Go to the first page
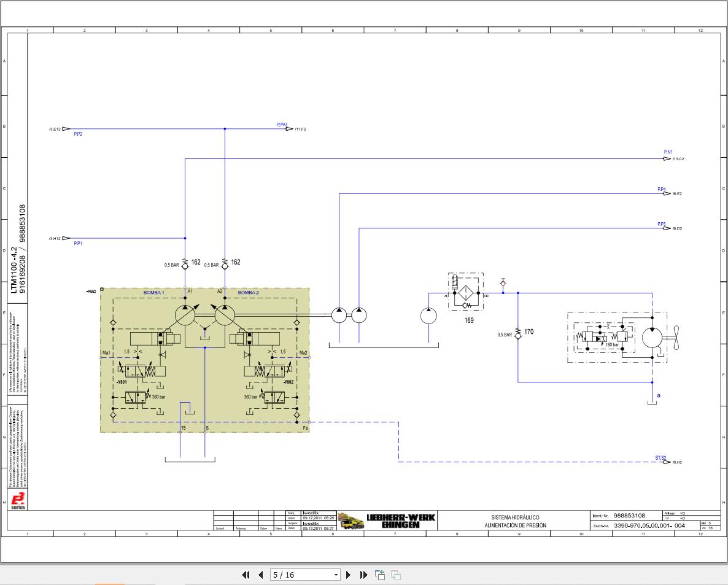The width and height of the screenshot is (728, 585). pos(246,575)
